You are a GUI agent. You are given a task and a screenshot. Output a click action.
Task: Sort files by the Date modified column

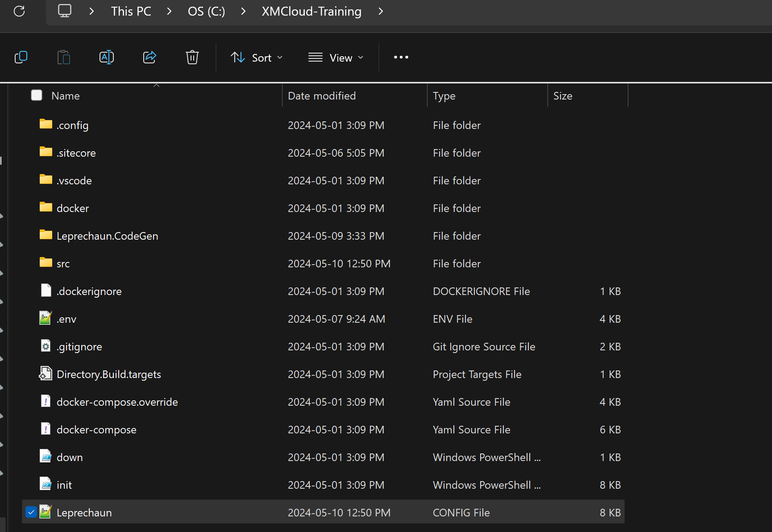point(321,96)
